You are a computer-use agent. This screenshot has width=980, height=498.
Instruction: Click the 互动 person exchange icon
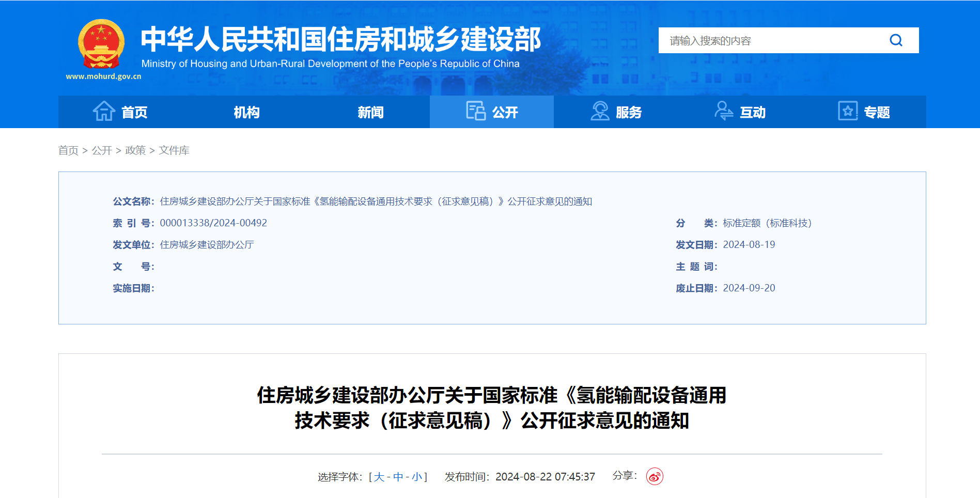(x=724, y=111)
